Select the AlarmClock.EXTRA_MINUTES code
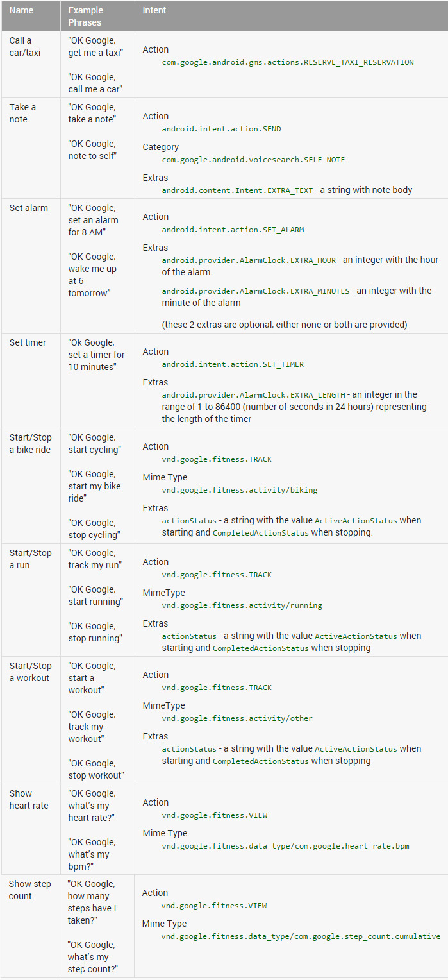The height and width of the screenshot is (980, 448). coord(256,291)
